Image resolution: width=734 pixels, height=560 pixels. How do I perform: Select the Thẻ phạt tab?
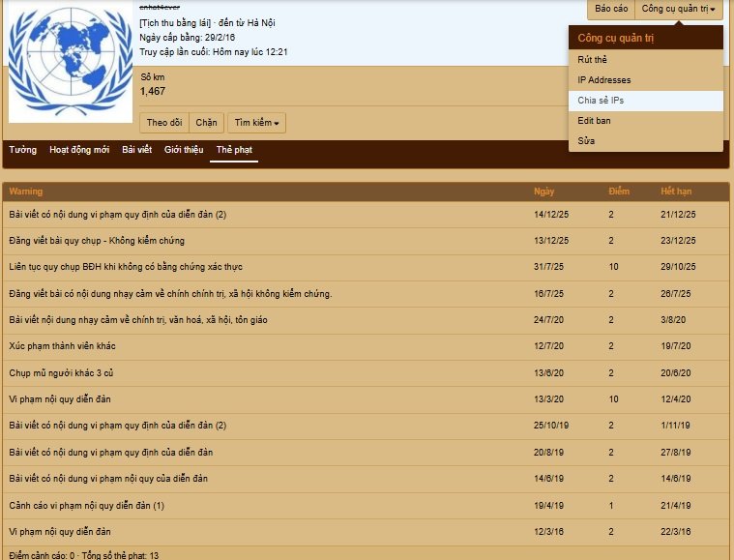tap(234, 150)
